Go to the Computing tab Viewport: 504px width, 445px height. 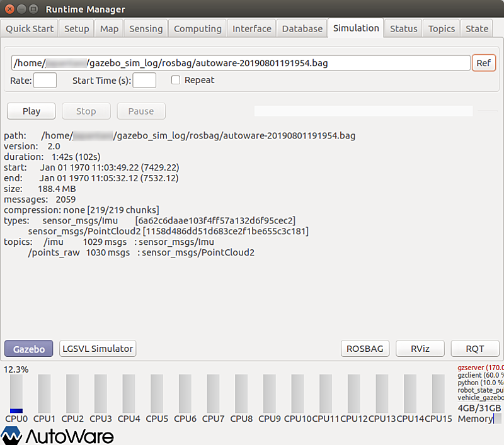click(198, 28)
